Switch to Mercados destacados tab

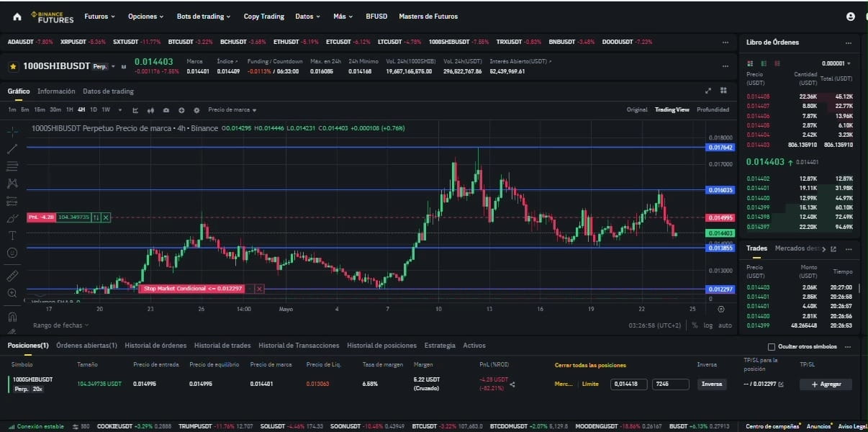[797, 248]
